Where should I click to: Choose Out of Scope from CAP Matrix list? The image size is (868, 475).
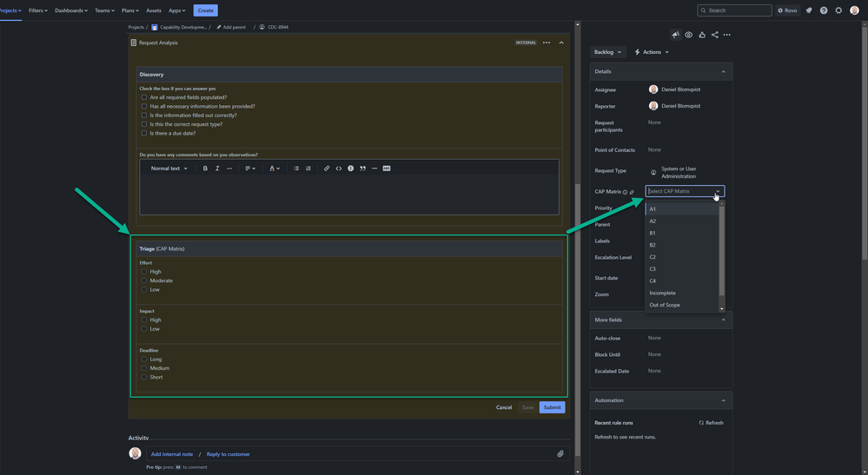[x=682, y=306]
